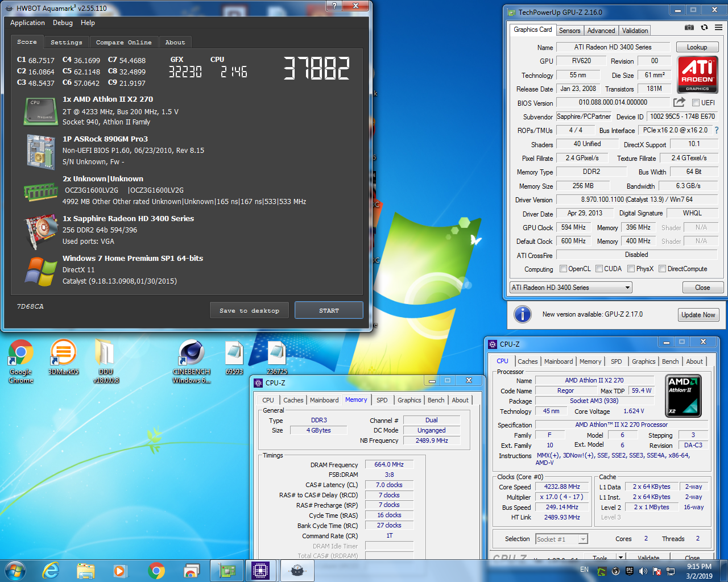Switch to Sensors tab in GPU-Z
The height and width of the screenshot is (582, 728).
[569, 31]
